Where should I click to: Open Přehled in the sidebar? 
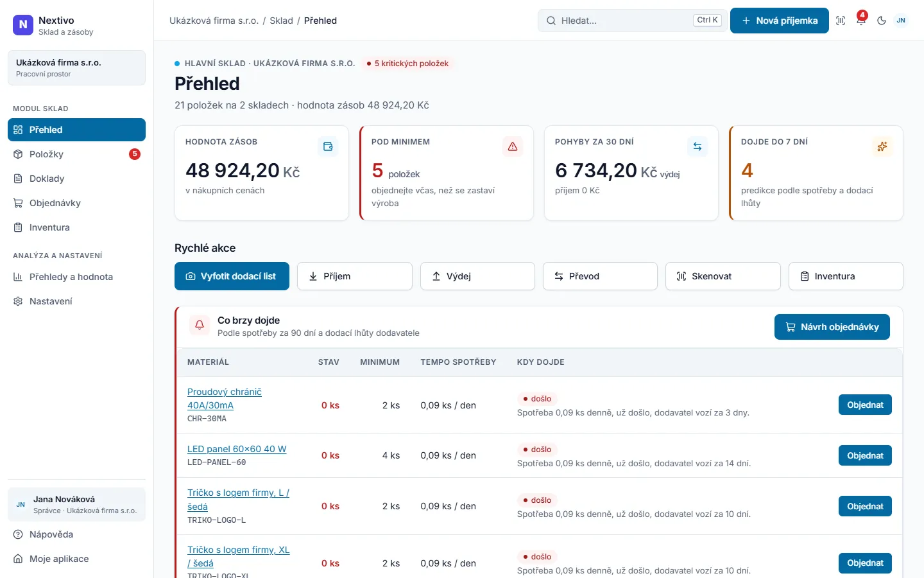[x=76, y=130]
